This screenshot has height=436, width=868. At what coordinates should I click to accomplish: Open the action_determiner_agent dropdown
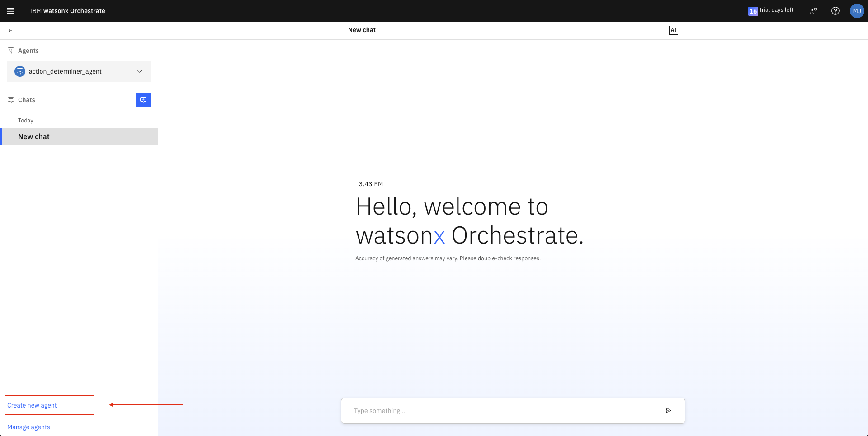(x=79, y=71)
